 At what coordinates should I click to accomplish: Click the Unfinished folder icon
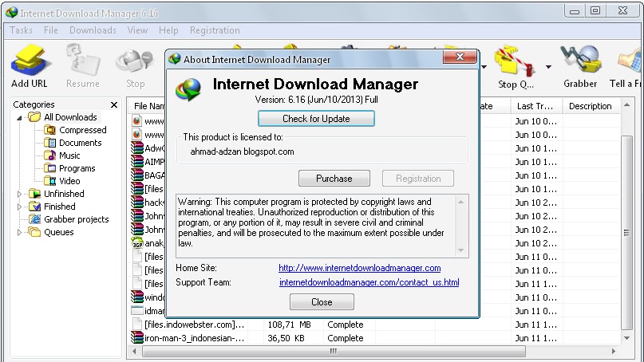tap(34, 194)
